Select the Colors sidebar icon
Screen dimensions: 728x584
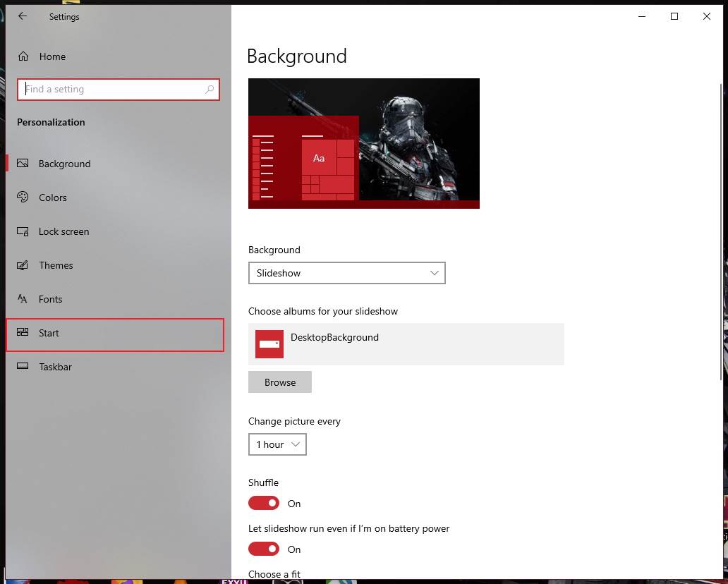coord(23,197)
